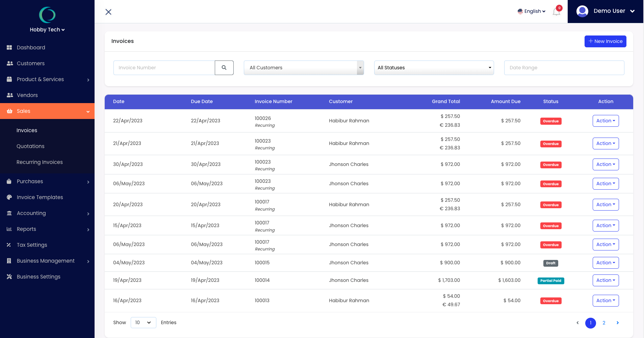This screenshot has width=644, height=338.
Task: Go to page 2 of invoices
Action: tap(604, 323)
